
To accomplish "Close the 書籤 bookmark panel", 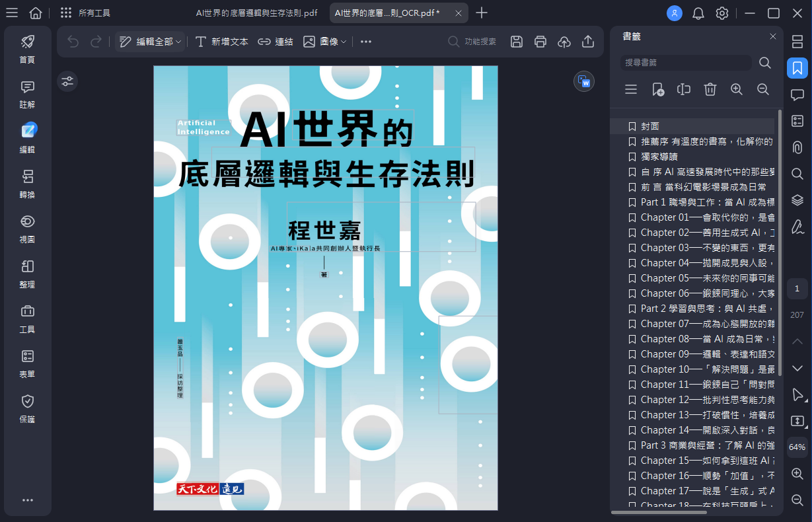I will 773,36.
